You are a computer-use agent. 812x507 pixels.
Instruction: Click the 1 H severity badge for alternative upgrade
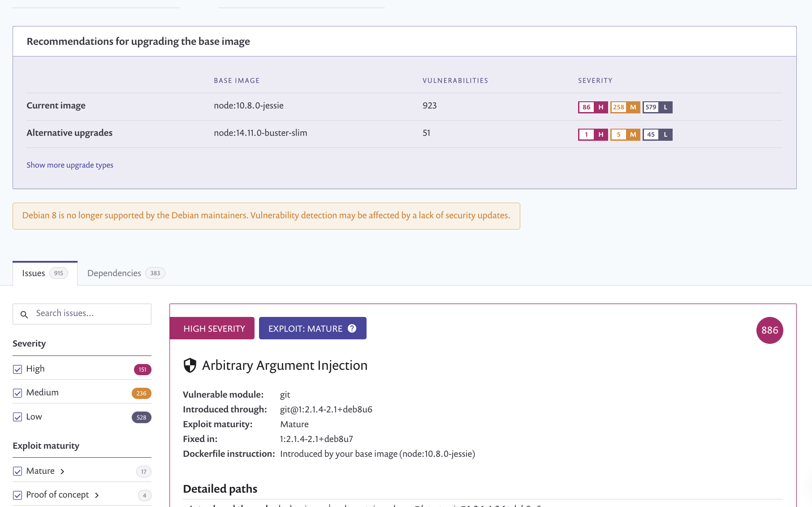click(593, 134)
